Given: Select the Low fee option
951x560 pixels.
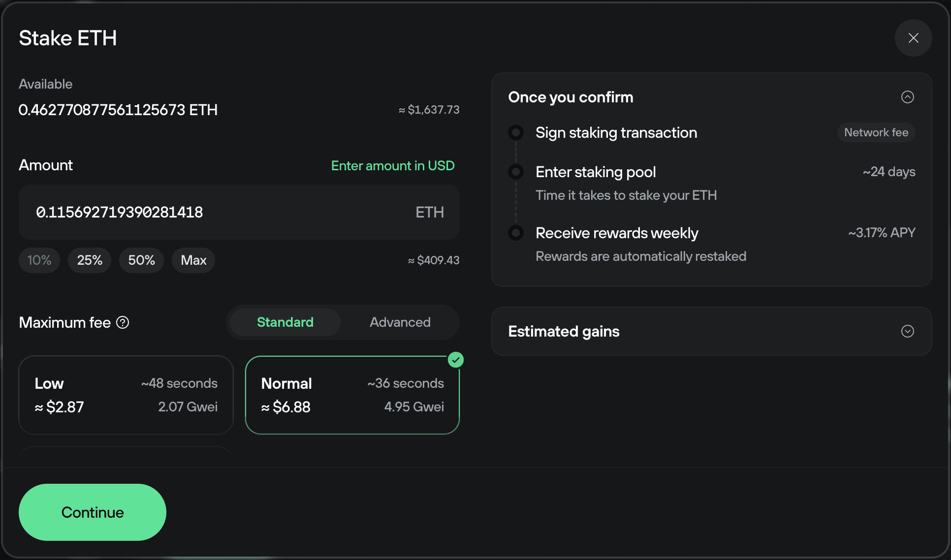Looking at the screenshot, I should click(126, 395).
